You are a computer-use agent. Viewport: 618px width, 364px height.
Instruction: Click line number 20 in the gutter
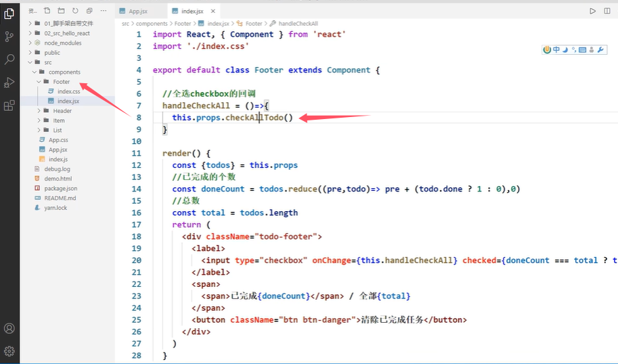pyautogui.click(x=136, y=260)
